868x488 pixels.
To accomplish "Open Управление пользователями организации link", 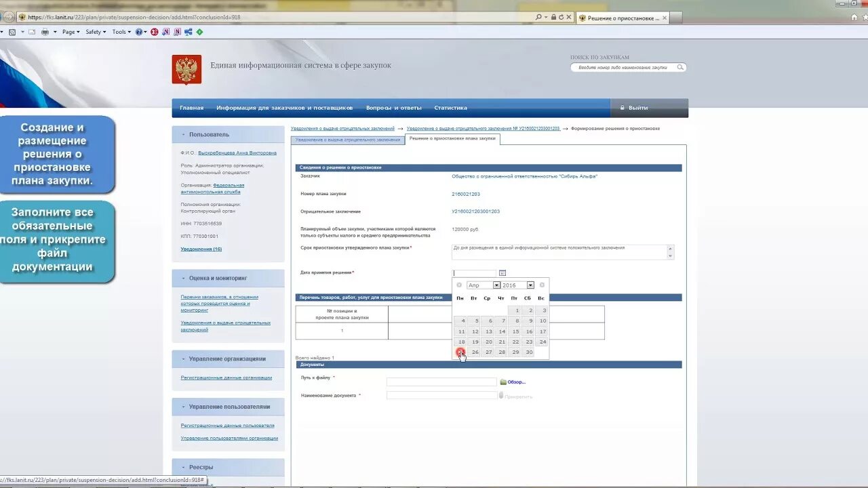I will pos(229,439).
